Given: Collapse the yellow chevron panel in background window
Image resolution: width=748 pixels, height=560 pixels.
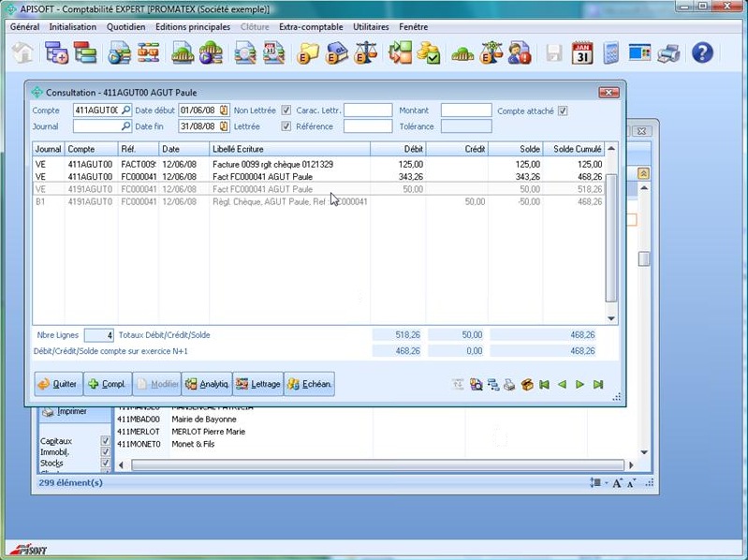Looking at the screenshot, I should [x=643, y=173].
